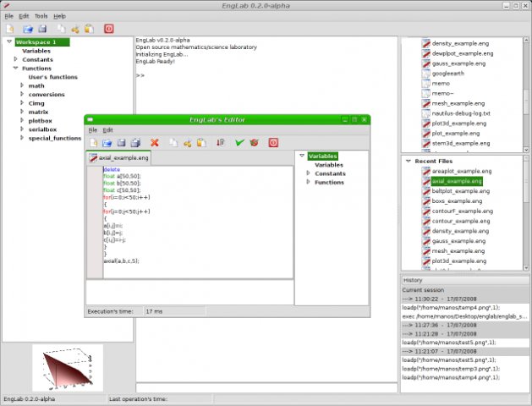Open Help menu
The image size is (532, 406).
pos(60,16)
